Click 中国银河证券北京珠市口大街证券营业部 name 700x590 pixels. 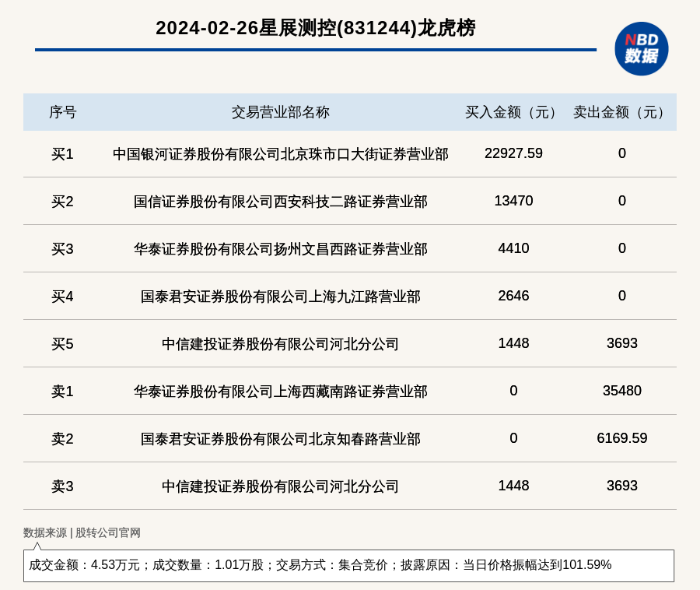(x=280, y=154)
